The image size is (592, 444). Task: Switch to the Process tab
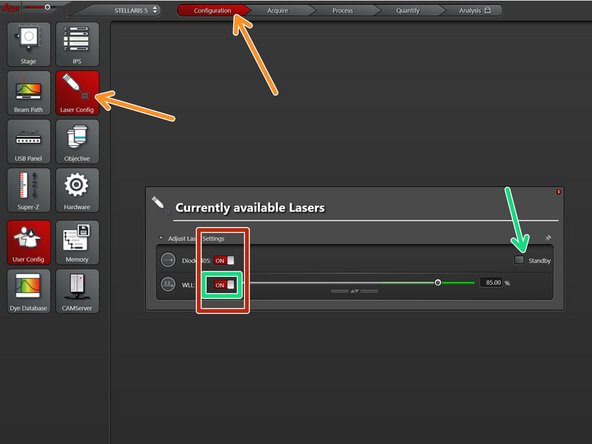point(343,10)
